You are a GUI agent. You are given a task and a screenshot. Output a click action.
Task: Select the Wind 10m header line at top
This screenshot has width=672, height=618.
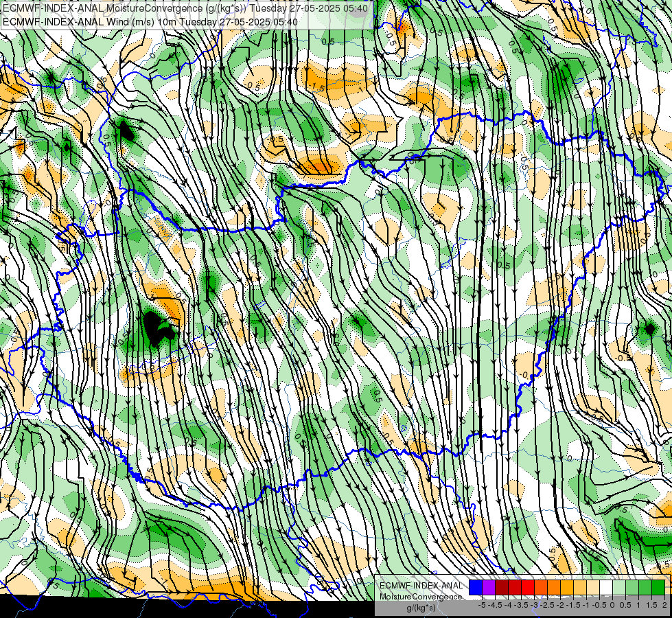click(150, 22)
